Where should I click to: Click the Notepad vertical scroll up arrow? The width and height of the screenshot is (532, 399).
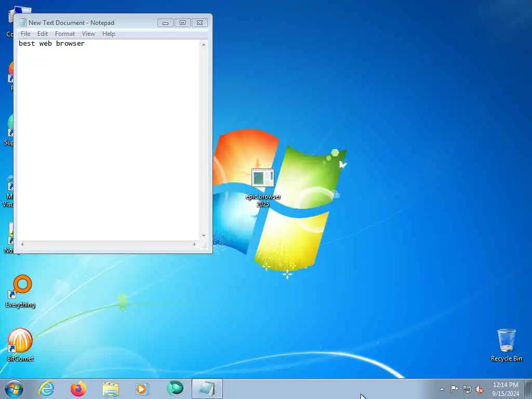204,45
